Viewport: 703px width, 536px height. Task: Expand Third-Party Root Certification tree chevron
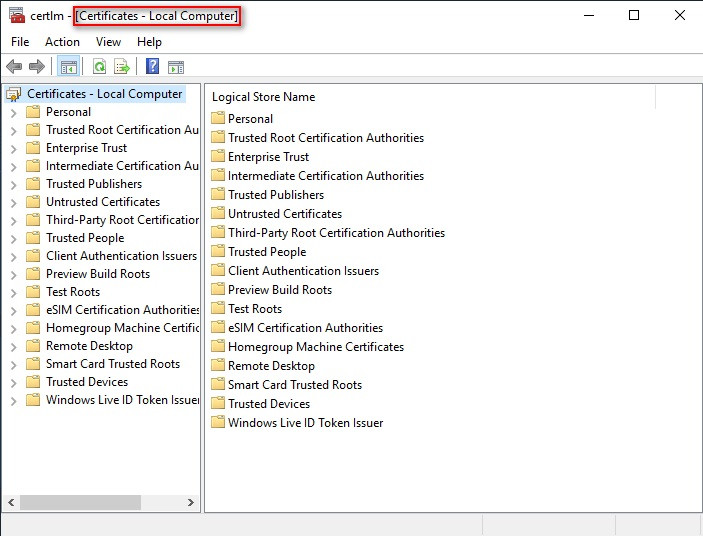pyautogui.click(x=13, y=220)
